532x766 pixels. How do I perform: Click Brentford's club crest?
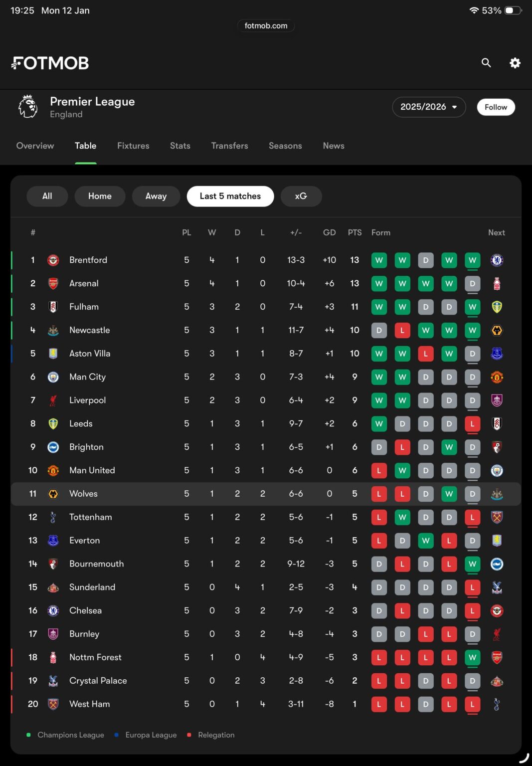[x=53, y=260]
